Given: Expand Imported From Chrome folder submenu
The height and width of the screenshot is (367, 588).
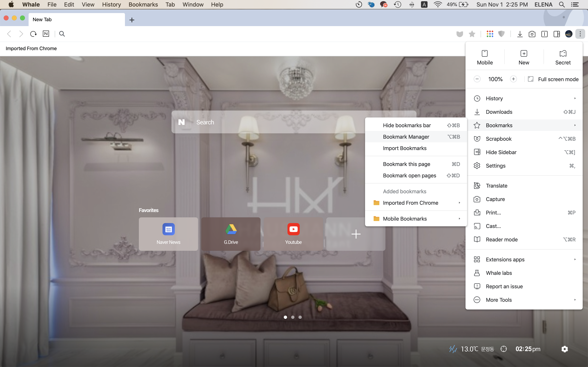Looking at the screenshot, I should click(x=410, y=203).
